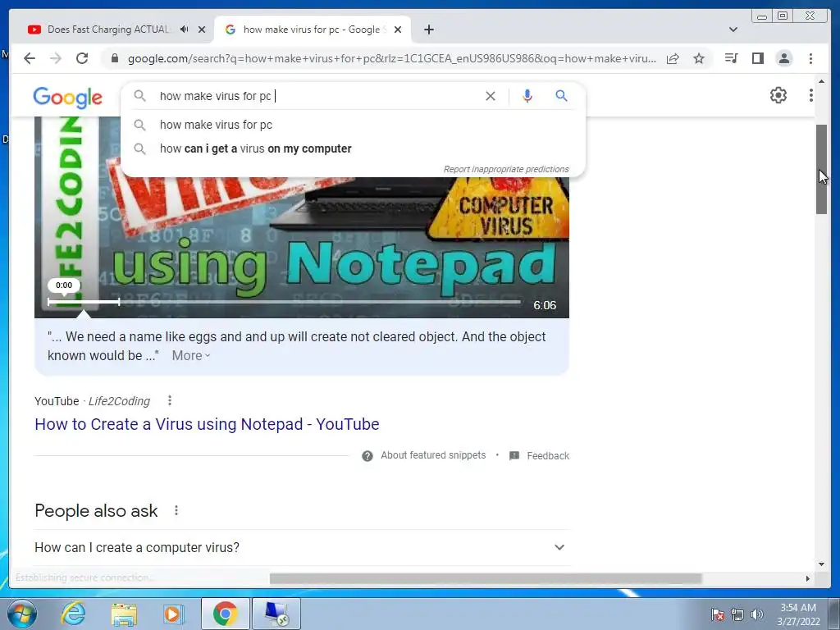The height and width of the screenshot is (630, 840).
Task: Open Windows Media Player from taskbar
Action: (x=174, y=614)
